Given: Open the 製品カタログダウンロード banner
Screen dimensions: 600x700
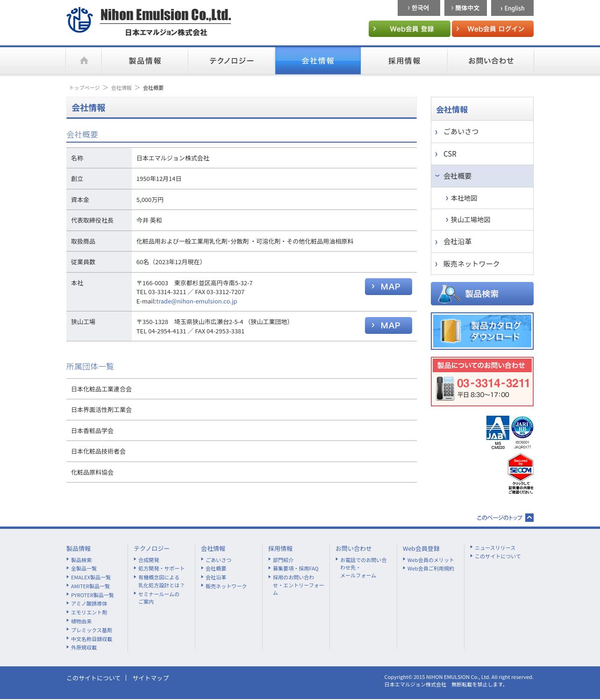Looking at the screenshot, I should tap(482, 331).
